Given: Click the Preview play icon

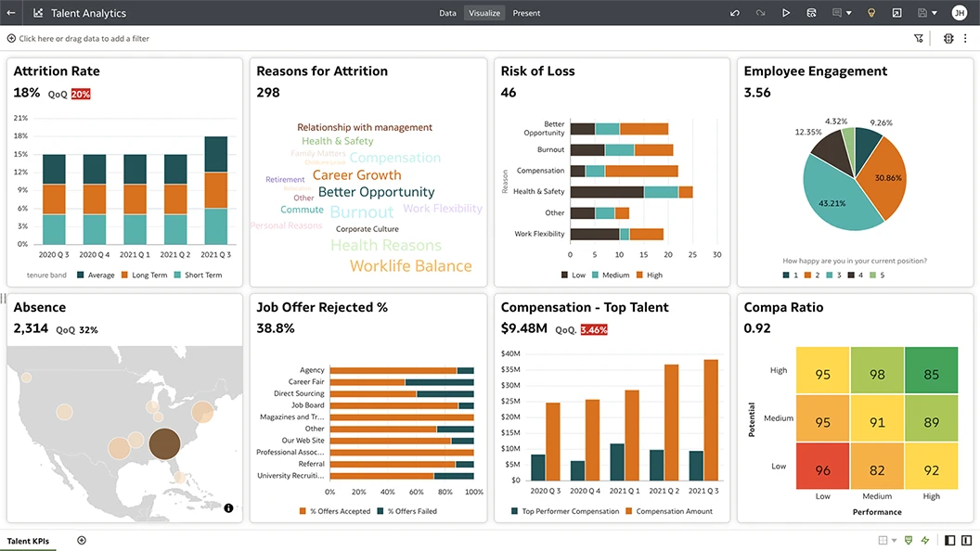Looking at the screenshot, I should pos(786,13).
